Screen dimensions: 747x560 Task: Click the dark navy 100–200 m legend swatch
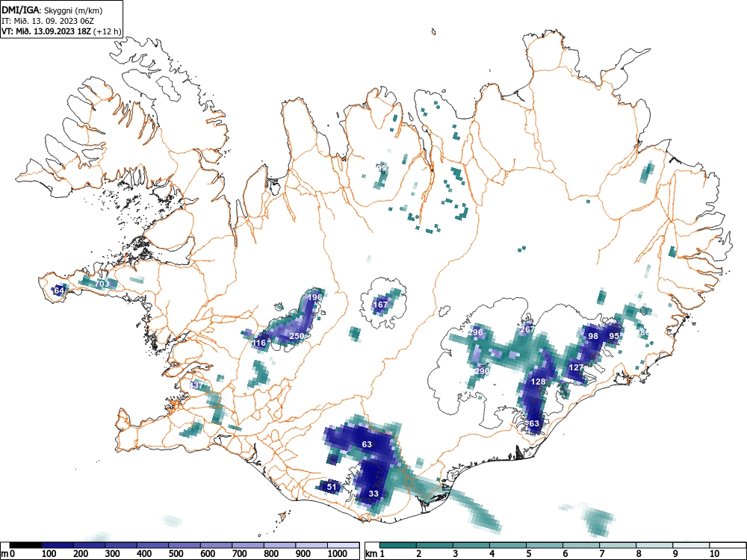click(x=58, y=545)
